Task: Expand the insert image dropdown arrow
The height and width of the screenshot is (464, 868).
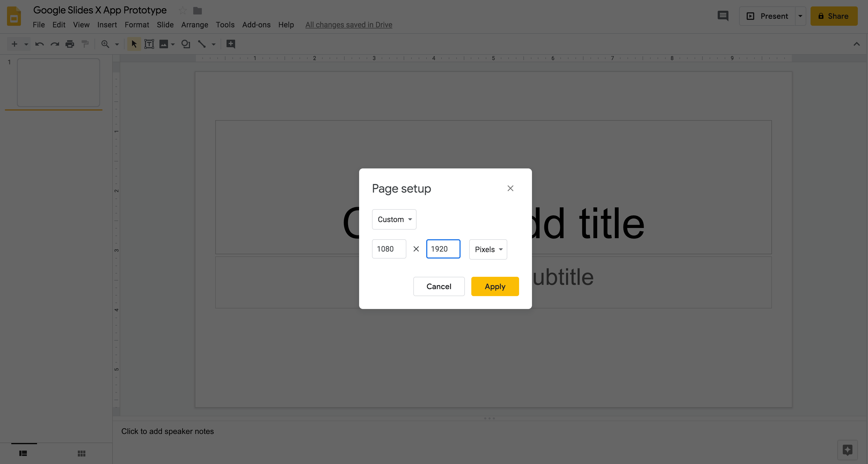Action: point(173,44)
